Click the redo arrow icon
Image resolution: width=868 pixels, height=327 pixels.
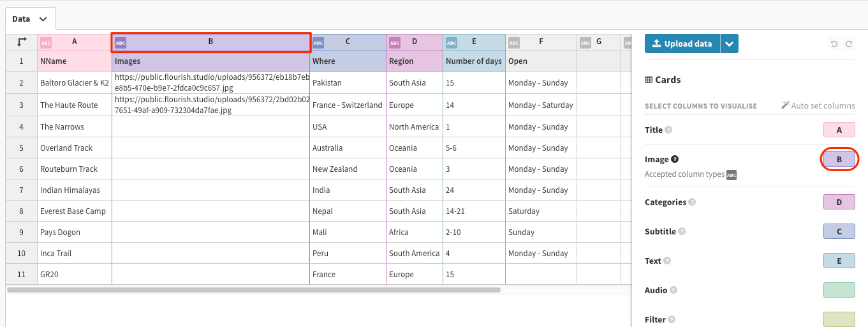point(849,44)
